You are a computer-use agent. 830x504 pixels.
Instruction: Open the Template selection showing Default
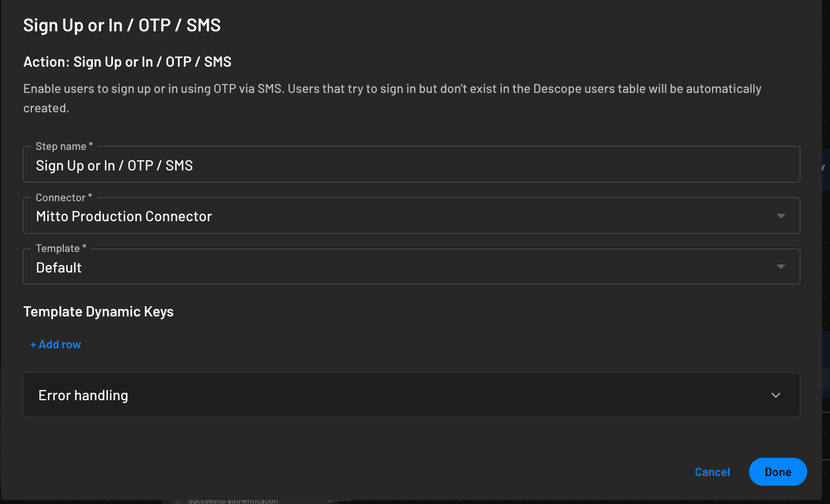(x=410, y=266)
